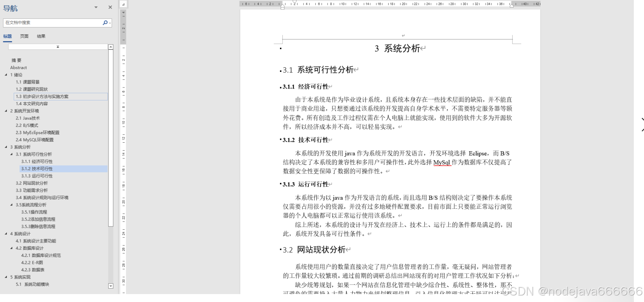Click the jump-to-top bar in heading list
This screenshot has width=644, height=302.
coord(58,47)
